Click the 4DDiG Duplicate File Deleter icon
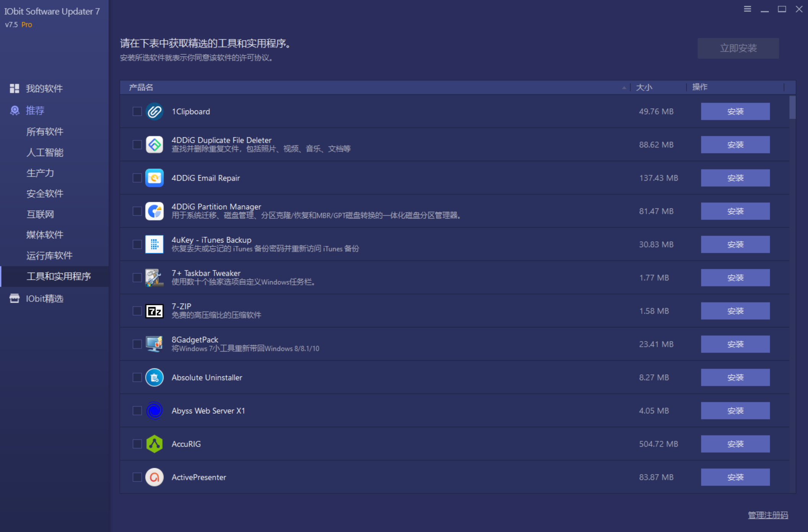Image resolution: width=808 pixels, height=532 pixels. [x=154, y=145]
